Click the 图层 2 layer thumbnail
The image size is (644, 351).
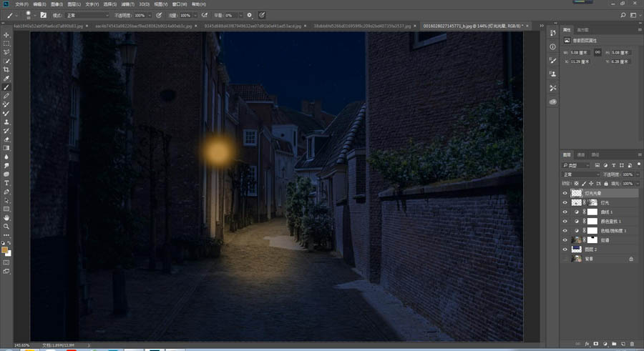coord(576,249)
